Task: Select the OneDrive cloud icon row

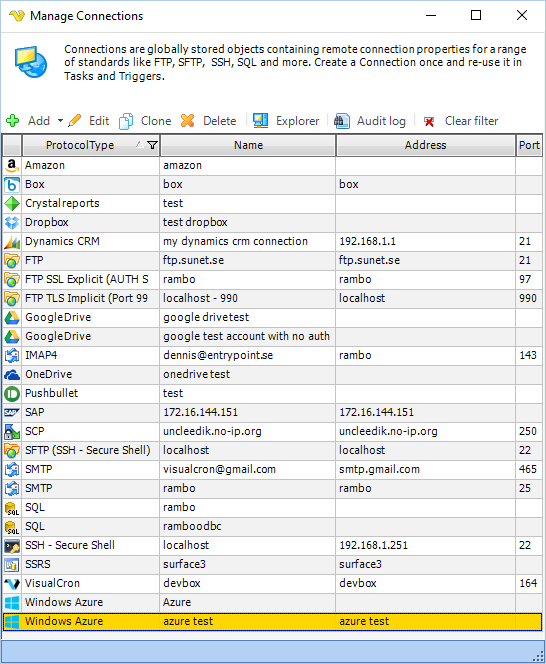Action: [x=12, y=374]
